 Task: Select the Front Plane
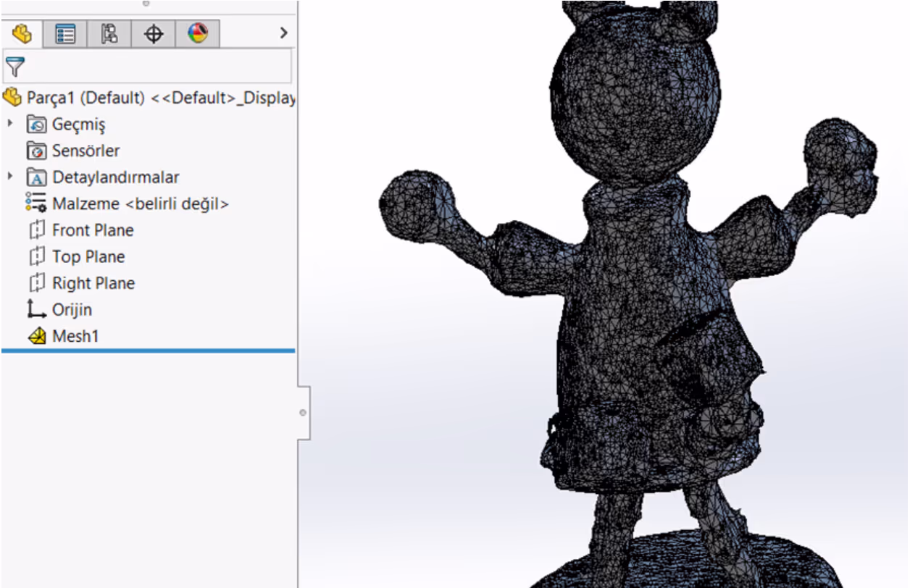93,230
